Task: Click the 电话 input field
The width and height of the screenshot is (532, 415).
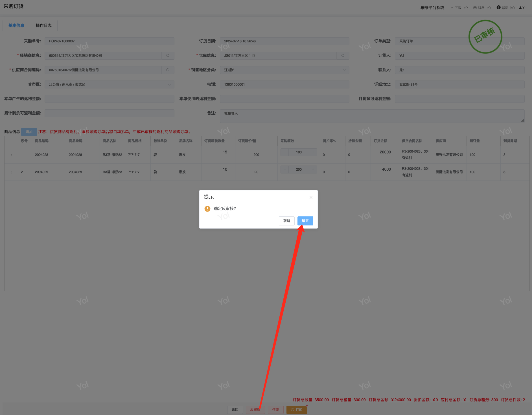Action: click(284, 84)
